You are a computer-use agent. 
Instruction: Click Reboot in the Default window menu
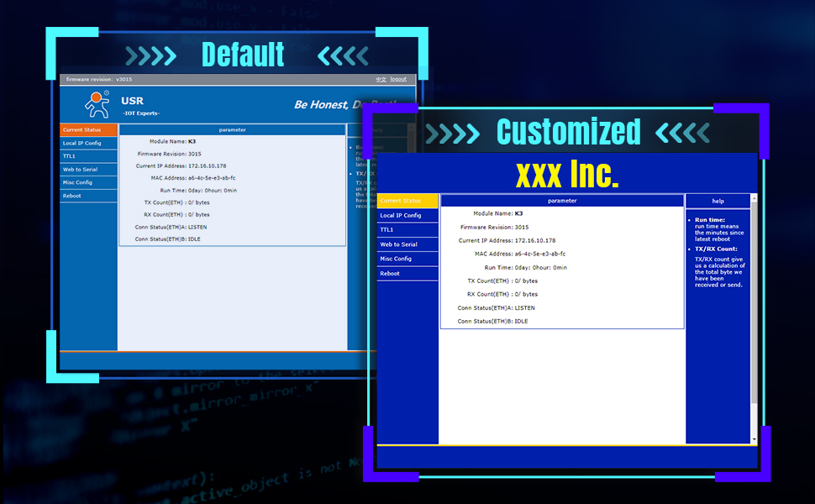(x=88, y=196)
